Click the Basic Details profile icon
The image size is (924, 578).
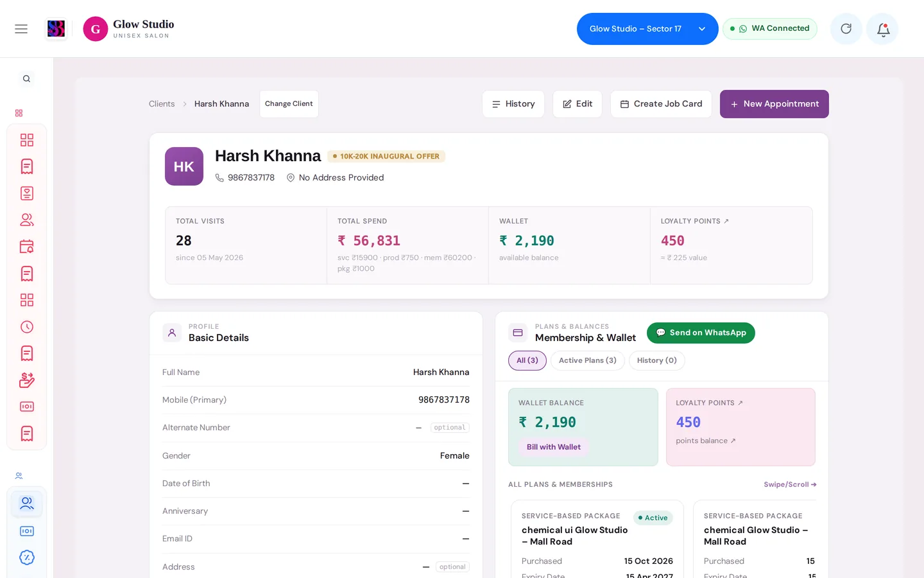172,333
